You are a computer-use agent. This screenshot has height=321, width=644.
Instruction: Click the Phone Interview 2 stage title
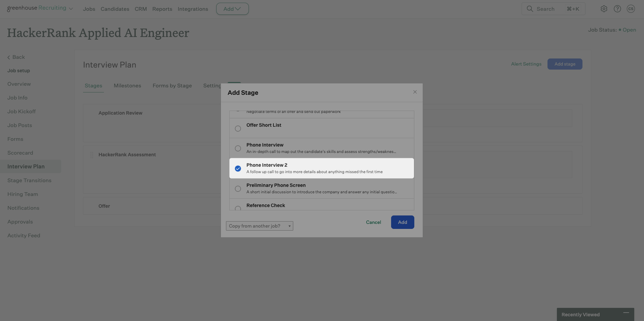(267, 165)
